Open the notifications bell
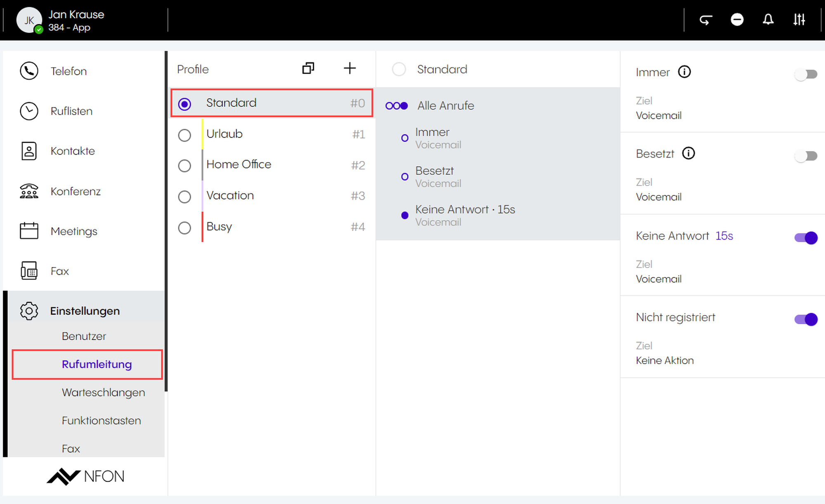825x504 pixels. tap(768, 20)
